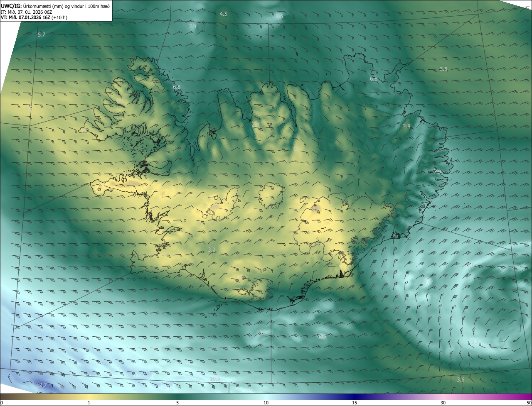Click the 15 tick on the color scale
This screenshot has width=532, height=406.
point(355,403)
